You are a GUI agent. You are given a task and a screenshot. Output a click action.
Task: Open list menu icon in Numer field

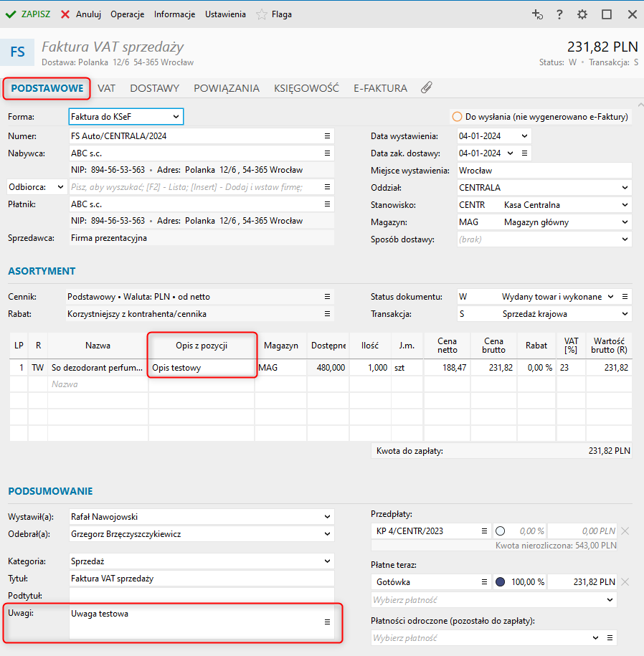[x=327, y=136]
